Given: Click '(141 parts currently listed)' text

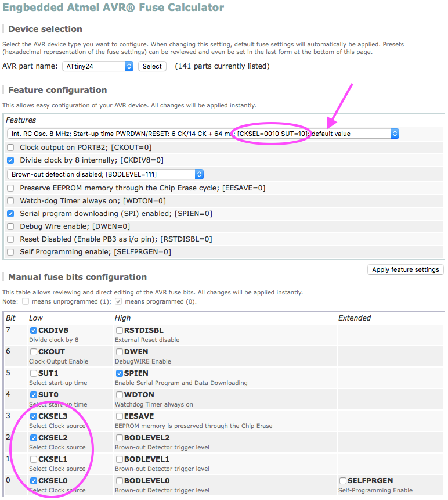Looking at the screenshot, I should [222, 66].
